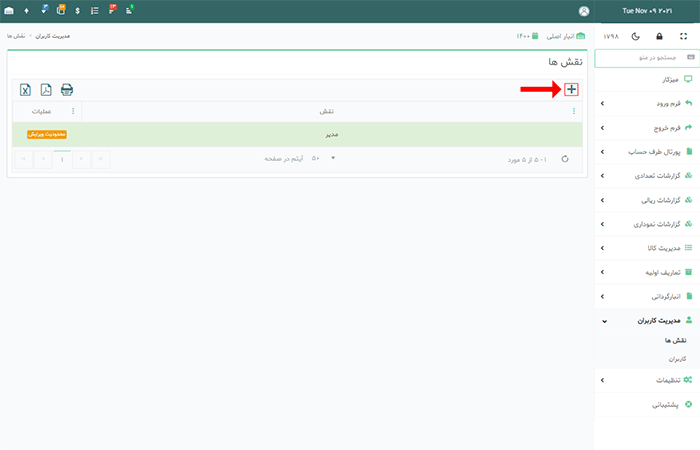Open the user profile avatar
The height and width of the screenshot is (450, 700).
point(584,12)
